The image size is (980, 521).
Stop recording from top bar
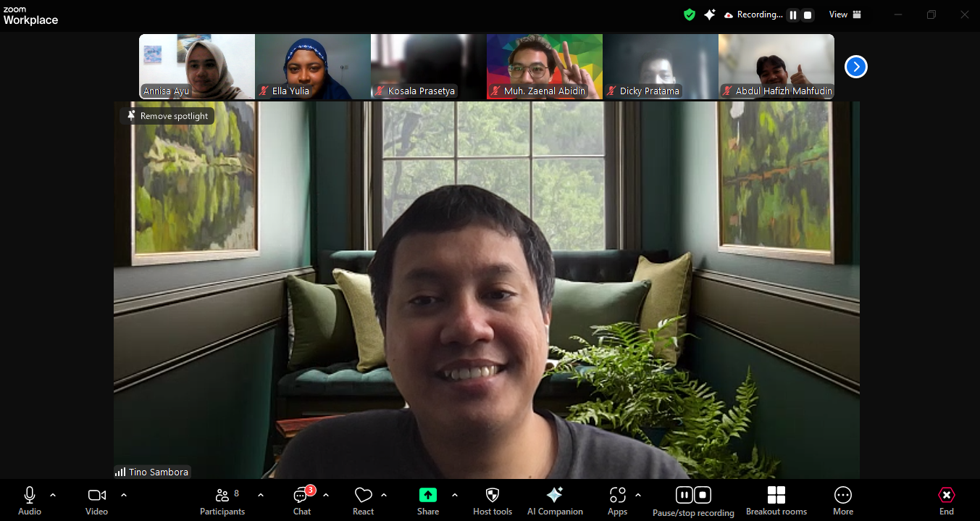pyautogui.click(x=808, y=14)
